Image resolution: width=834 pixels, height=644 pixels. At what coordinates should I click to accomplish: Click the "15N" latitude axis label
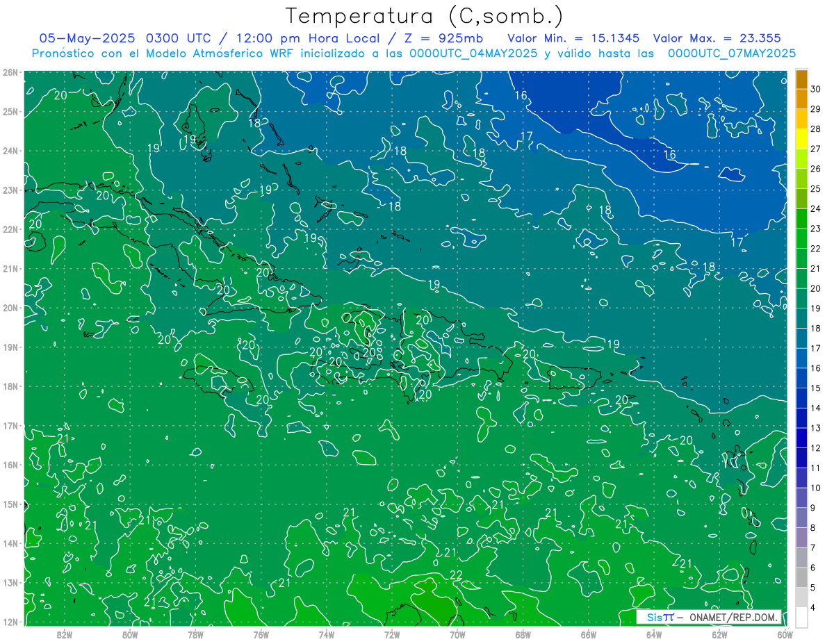coord(10,504)
